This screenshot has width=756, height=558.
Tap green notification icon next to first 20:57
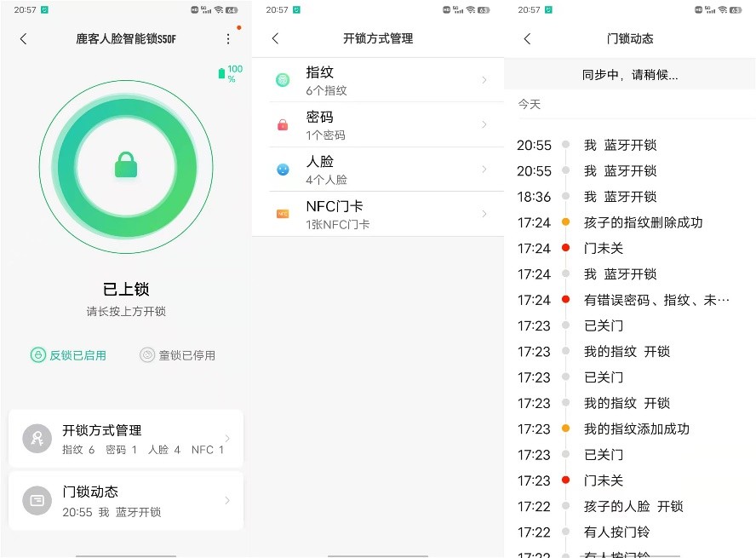pos(44,9)
